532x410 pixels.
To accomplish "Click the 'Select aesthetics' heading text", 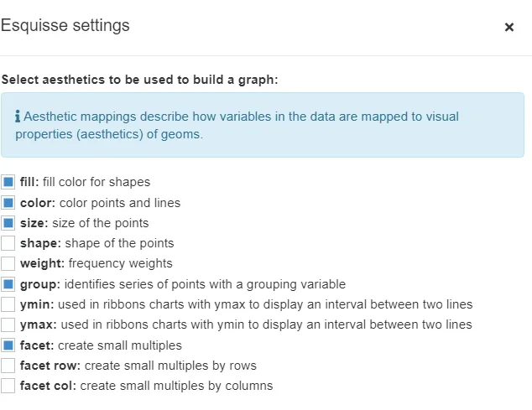I will [139, 80].
